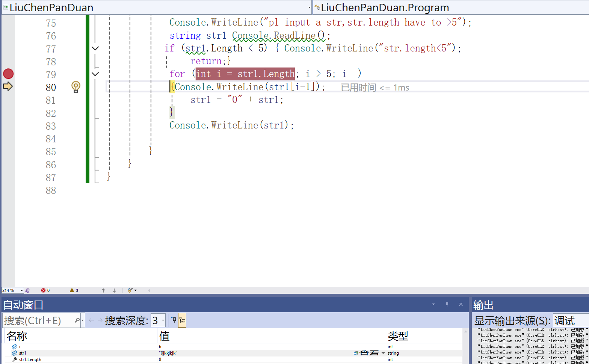Click the yellow current-statement arrow on line 80

pos(8,86)
